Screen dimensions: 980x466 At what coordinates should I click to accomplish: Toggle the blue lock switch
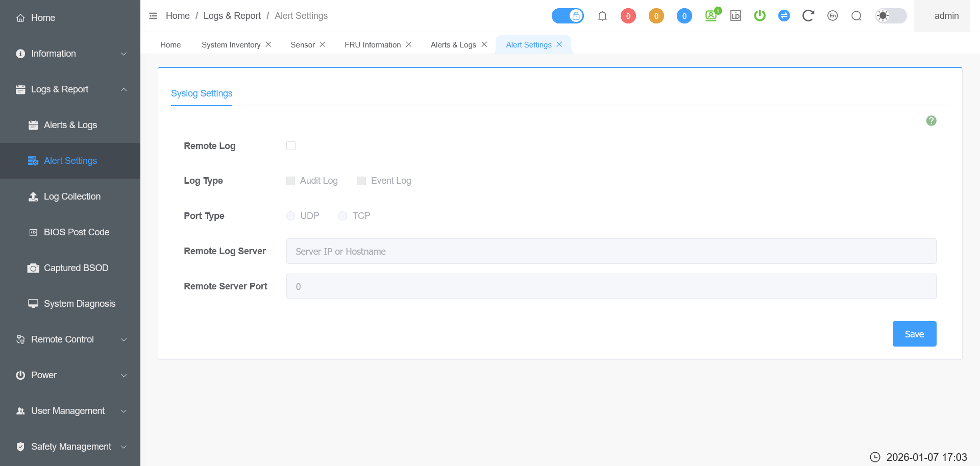point(568,16)
